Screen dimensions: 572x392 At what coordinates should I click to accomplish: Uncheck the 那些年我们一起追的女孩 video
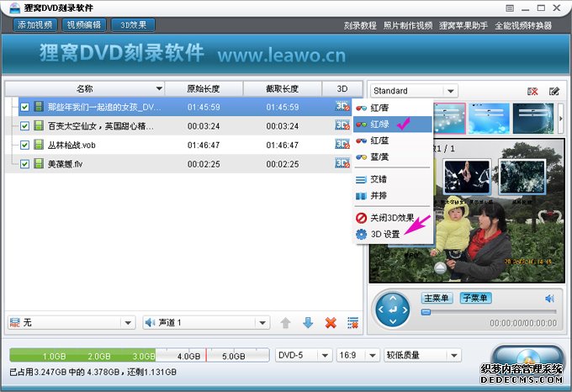pos(24,107)
